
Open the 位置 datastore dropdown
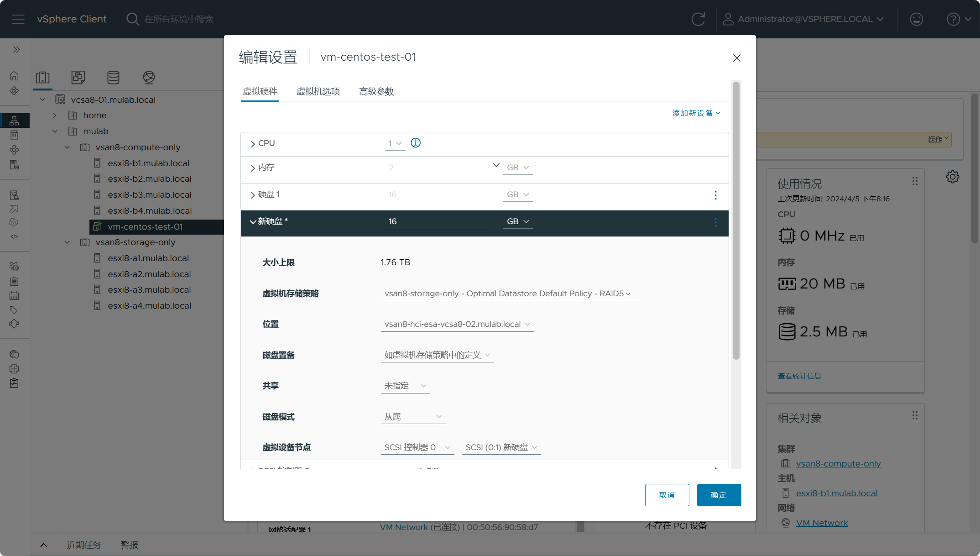point(458,324)
